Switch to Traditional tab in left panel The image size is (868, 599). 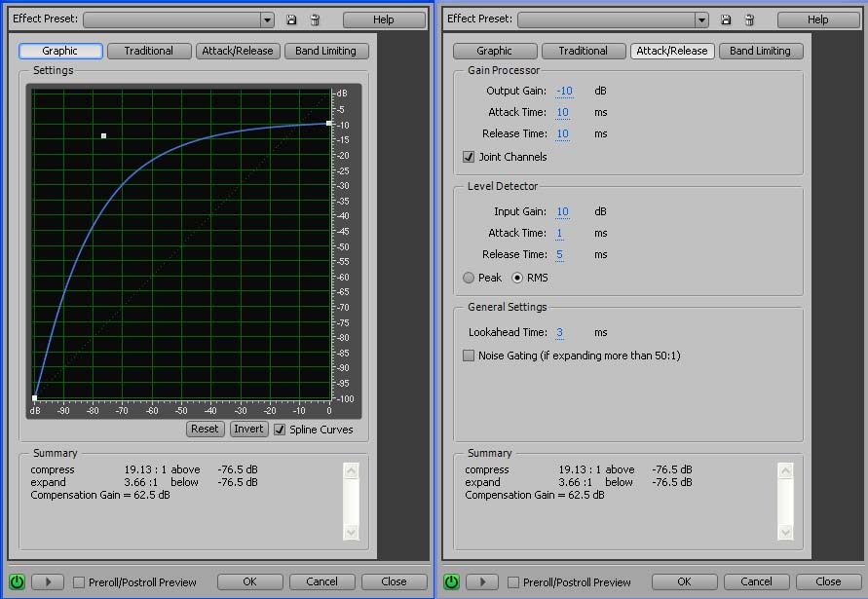pyautogui.click(x=148, y=51)
